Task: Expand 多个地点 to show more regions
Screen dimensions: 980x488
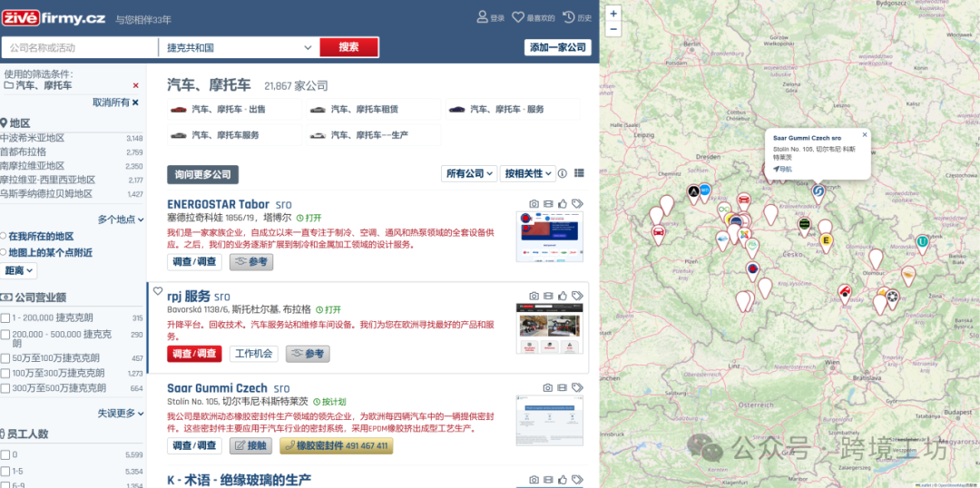Action: [x=121, y=220]
